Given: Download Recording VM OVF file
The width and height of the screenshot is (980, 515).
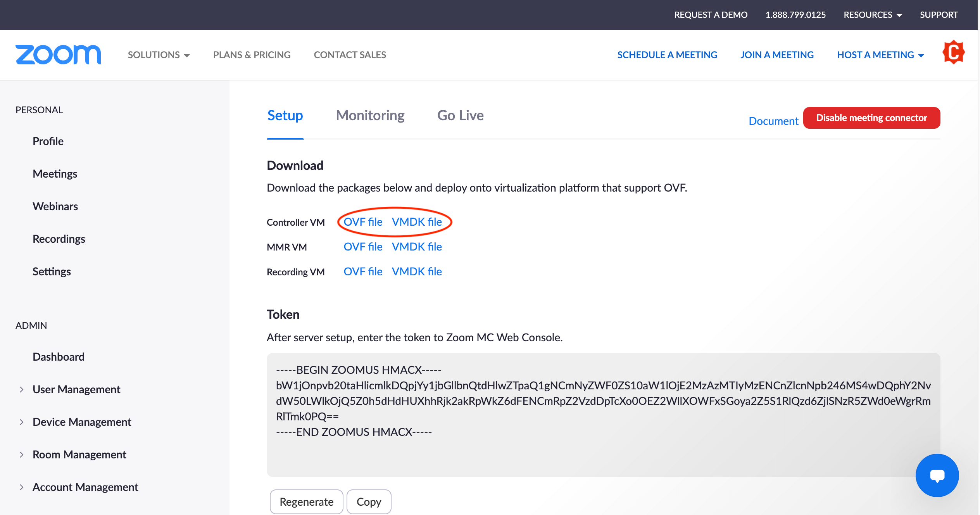Looking at the screenshot, I should click(363, 271).
